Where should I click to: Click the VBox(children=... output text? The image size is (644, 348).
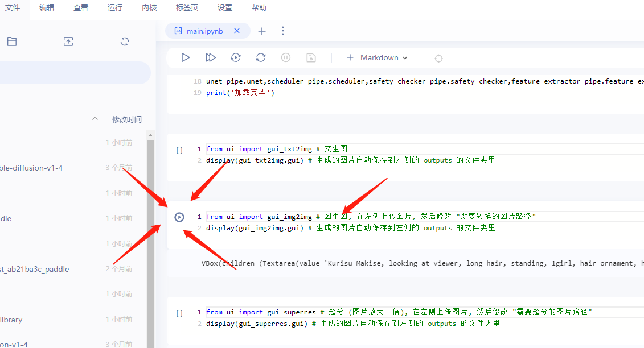click(x=422, y=263)
